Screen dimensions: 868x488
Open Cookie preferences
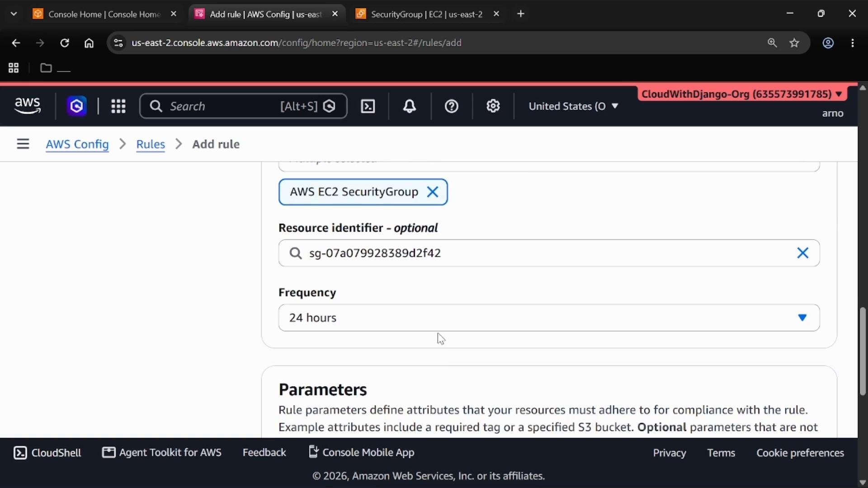coord(800,453)
